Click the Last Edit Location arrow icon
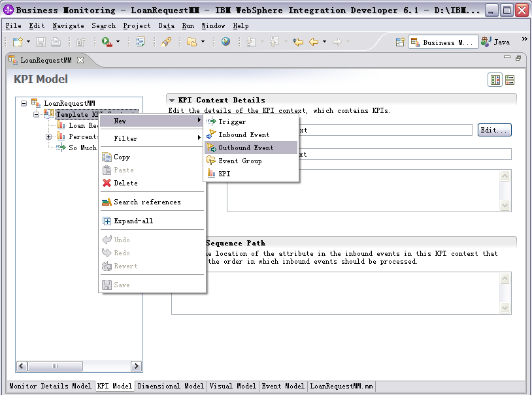This screenshot has width=532, height=395. (298, 42)
